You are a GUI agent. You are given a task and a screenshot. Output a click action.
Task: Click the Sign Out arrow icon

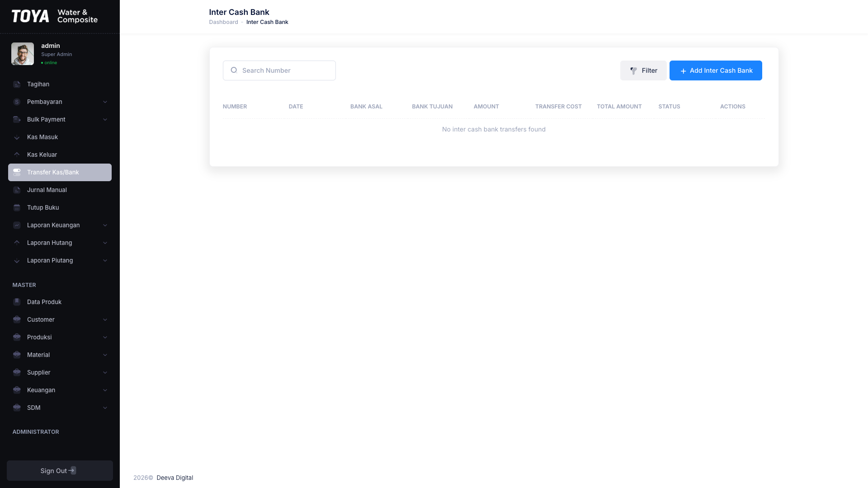click(72, 470)
